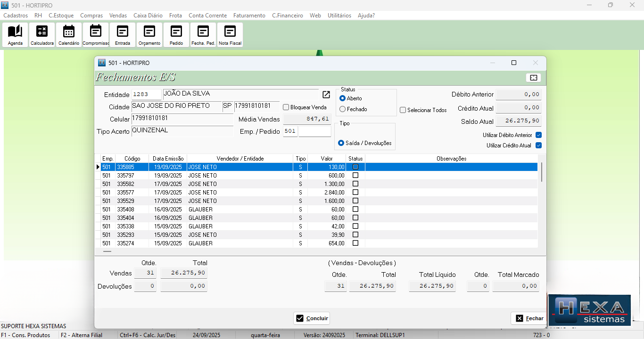Uncheck Utilizar Débito Anterior

(538, 135)
